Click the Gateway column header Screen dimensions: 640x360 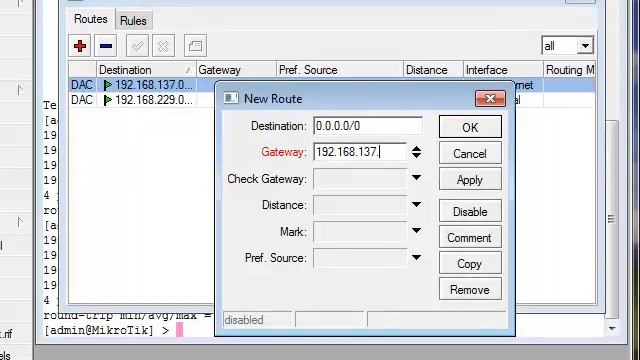236,70
